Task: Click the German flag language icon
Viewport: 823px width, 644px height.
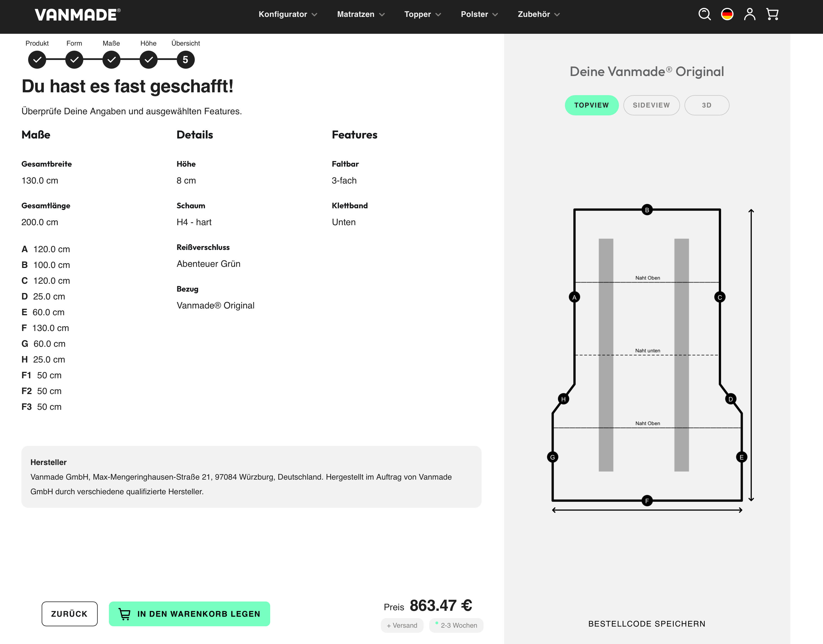Action: [727, 14]
